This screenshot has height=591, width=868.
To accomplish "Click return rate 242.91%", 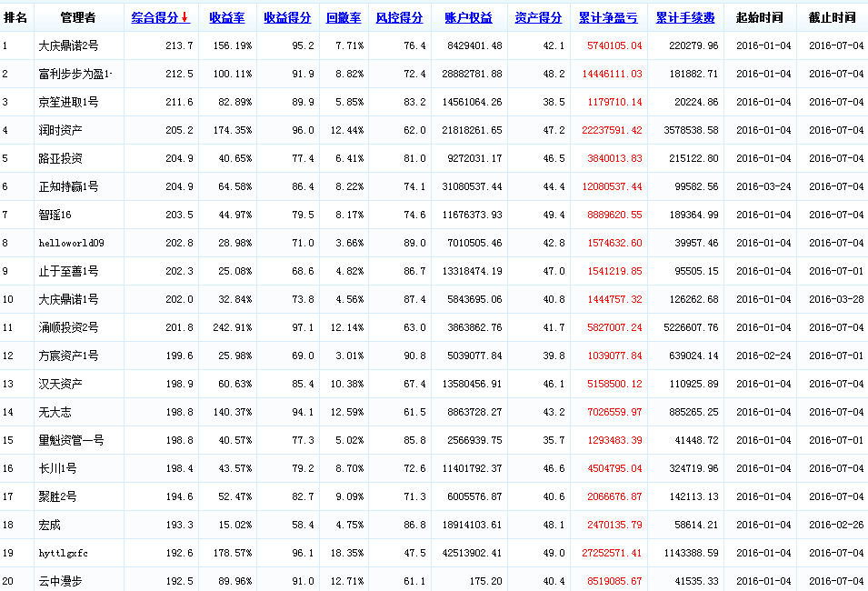I will 232,327.
